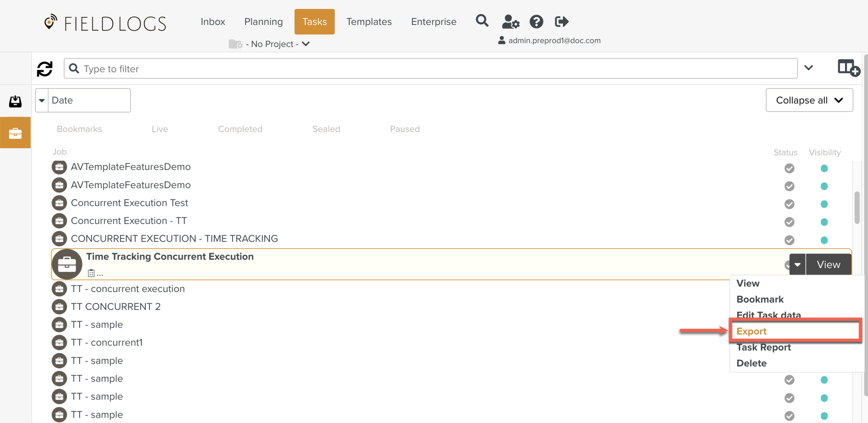
Task: Focus the Type to filter field
Action: click(x=431, y=69)
